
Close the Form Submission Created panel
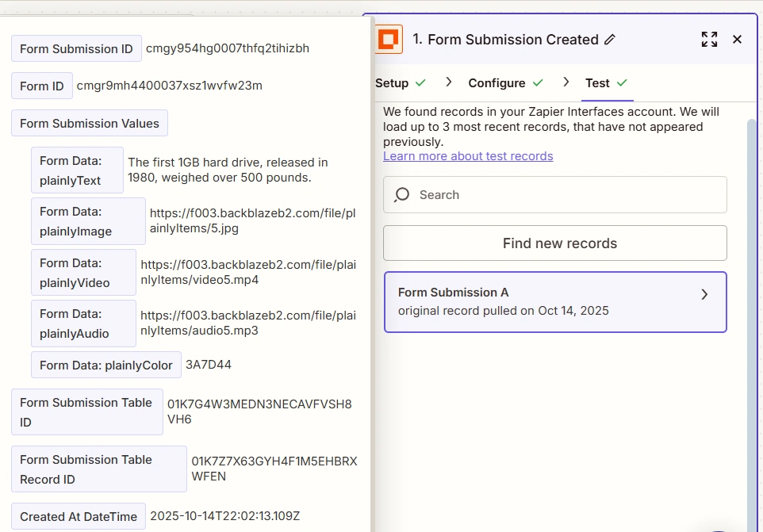(x=737, y=40)
